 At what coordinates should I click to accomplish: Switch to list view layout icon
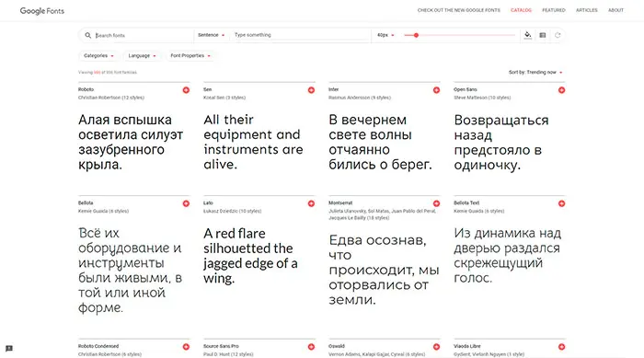click(543, 35)
